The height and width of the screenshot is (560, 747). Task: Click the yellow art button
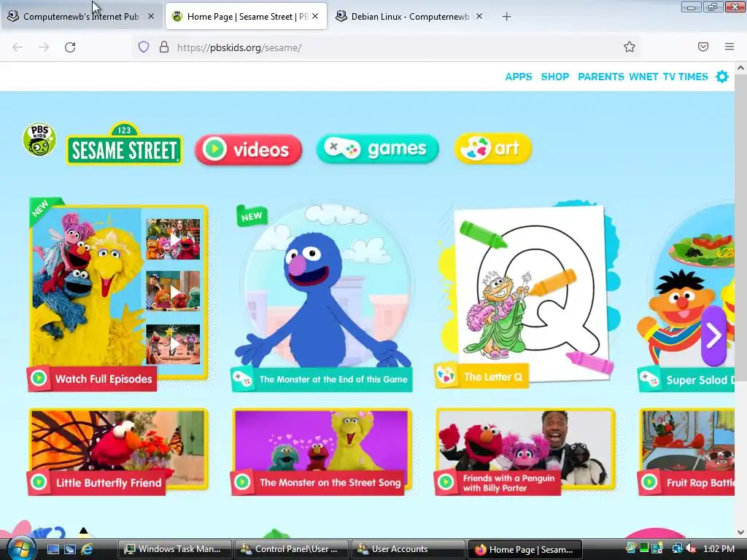pyautogui.click(x=493, y=148)
